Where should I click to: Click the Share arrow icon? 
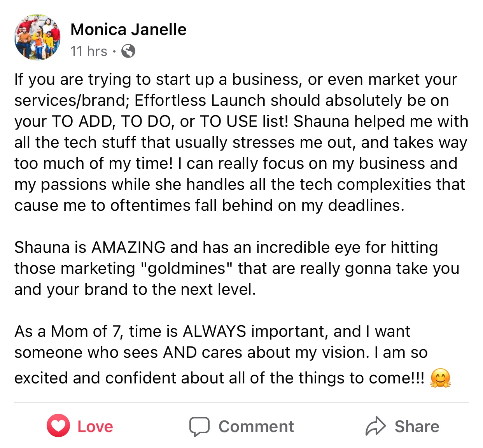coord(375,426)
